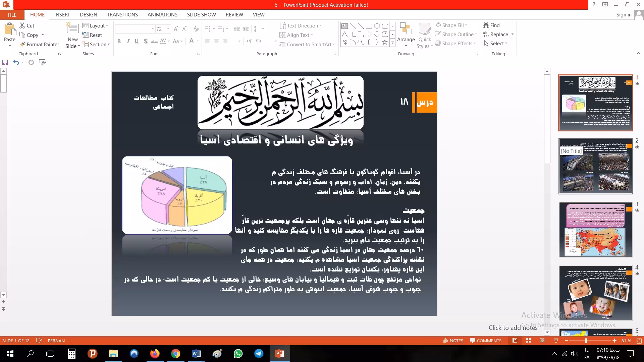Open the TRANSITIONS ribbon tab
This screenshot has height=362, width=644.
(122, 15)
